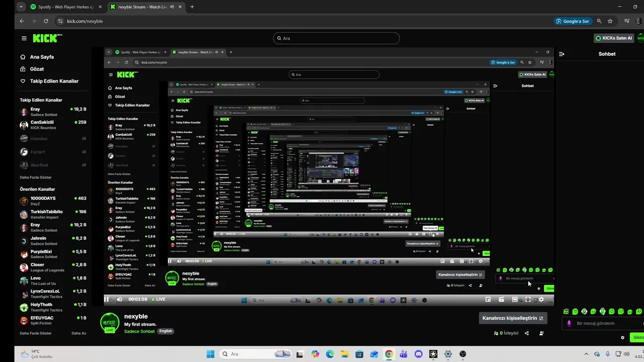644x362 pixels.
Task: Click the purple microphone icon in chat input
Action: tap(569, 323)
